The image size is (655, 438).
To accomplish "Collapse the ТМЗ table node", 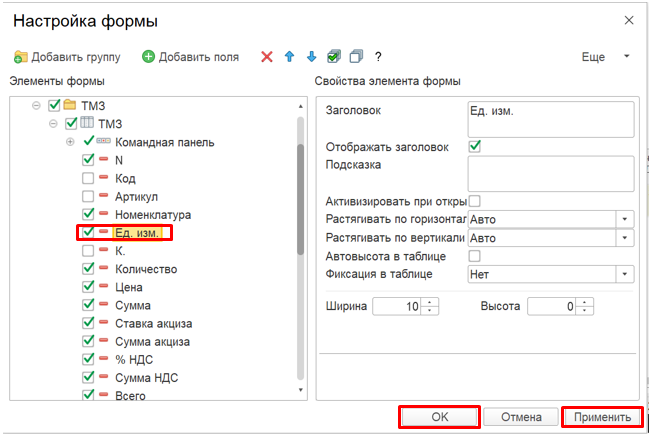I will [53, 124].
